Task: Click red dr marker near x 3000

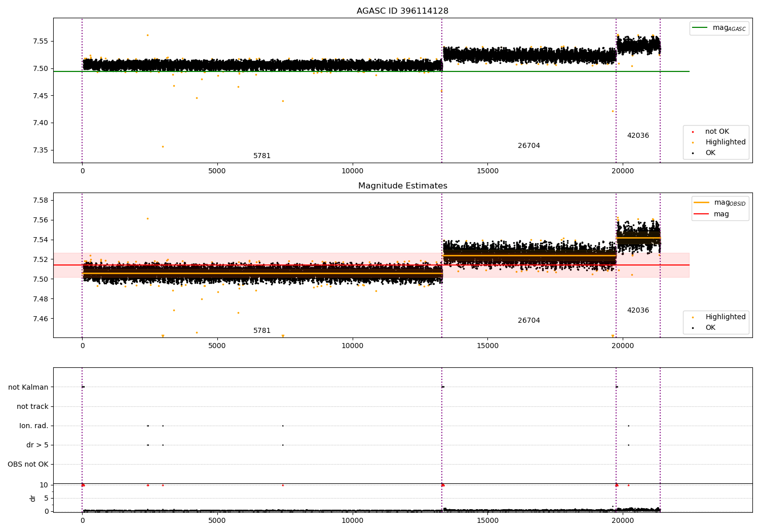Action: coord(163,485)
